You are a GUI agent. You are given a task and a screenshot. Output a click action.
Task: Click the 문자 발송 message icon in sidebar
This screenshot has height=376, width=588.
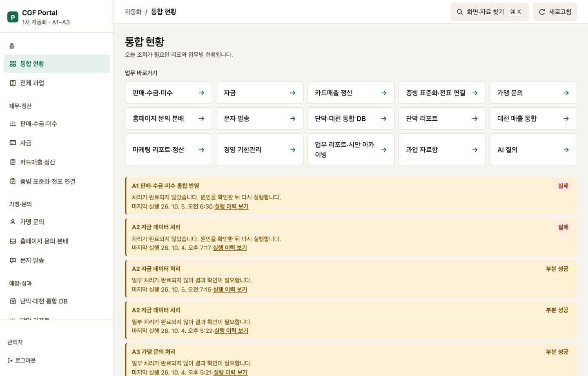[13, 260]
